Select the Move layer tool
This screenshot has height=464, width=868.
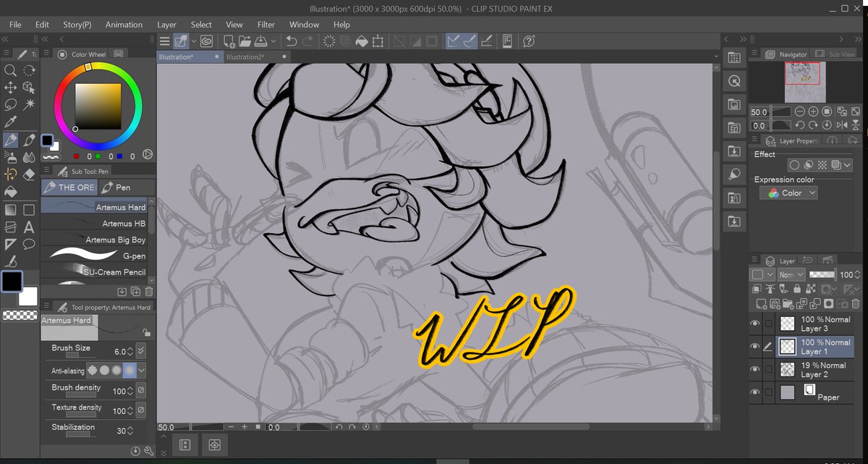point(11,88)
